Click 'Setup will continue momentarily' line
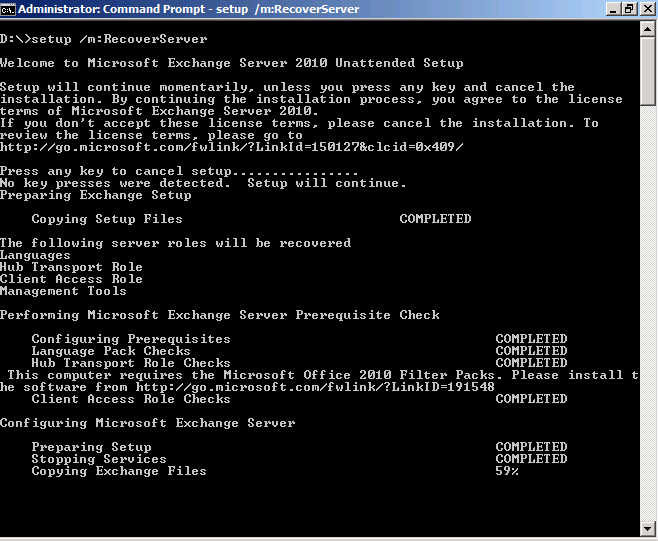 click(x=287, y=87)
